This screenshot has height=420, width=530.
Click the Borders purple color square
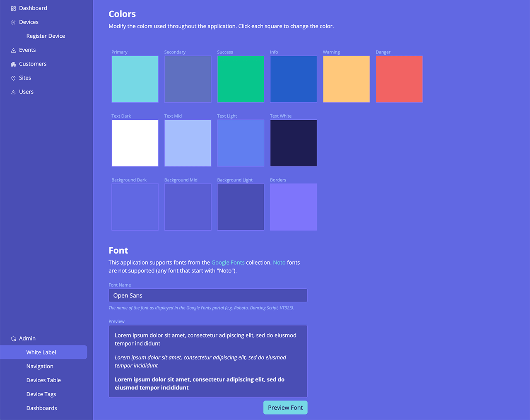point(294,207)
